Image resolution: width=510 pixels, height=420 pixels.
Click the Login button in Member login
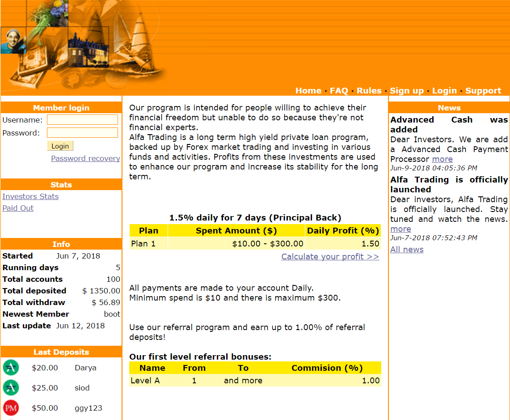(x=60, y=146)
